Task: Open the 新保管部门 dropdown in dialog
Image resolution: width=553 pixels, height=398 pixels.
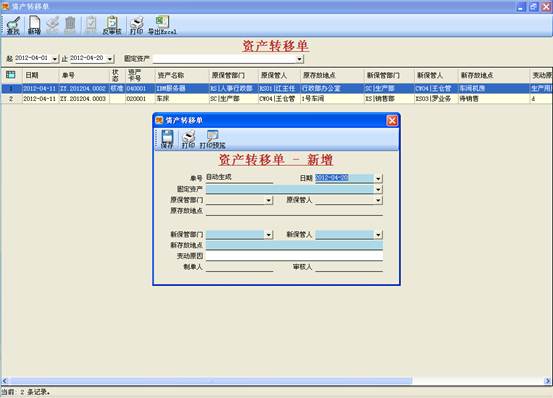Action: (268, 234)
